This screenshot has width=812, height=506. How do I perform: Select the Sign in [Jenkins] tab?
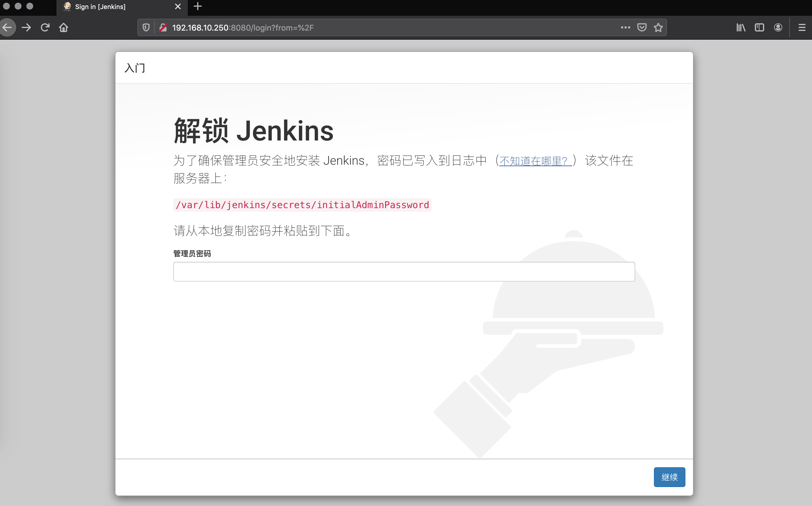[122, 7]
